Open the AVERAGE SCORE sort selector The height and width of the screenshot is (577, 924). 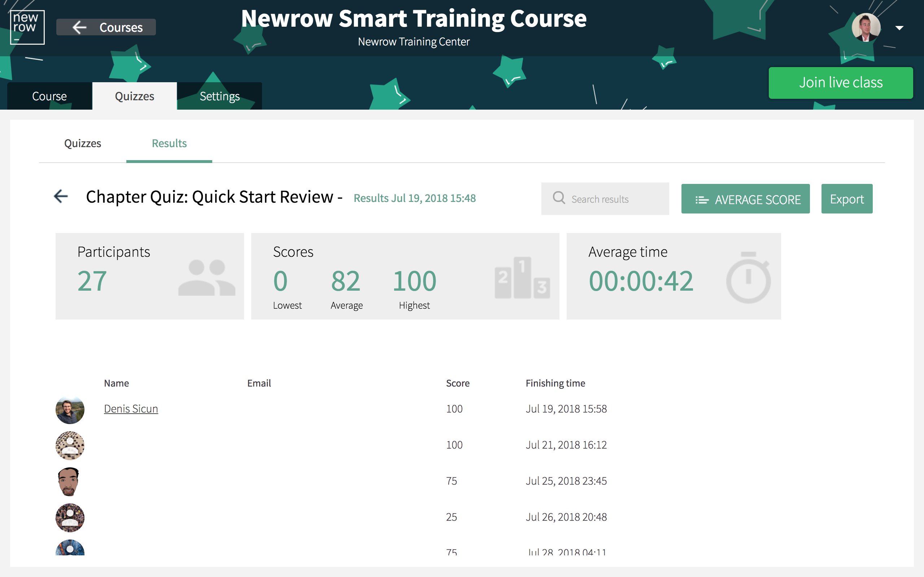click(x=745, y=199)
